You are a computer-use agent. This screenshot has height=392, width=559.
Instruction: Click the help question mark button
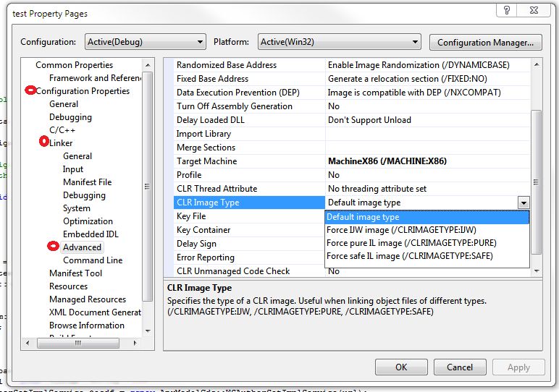tap(507, 10)
